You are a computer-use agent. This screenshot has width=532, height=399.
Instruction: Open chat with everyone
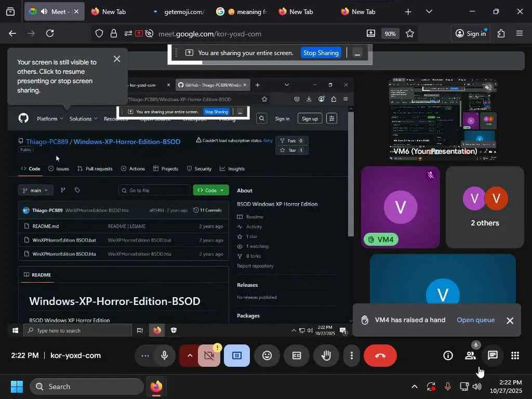pos(493,355)
